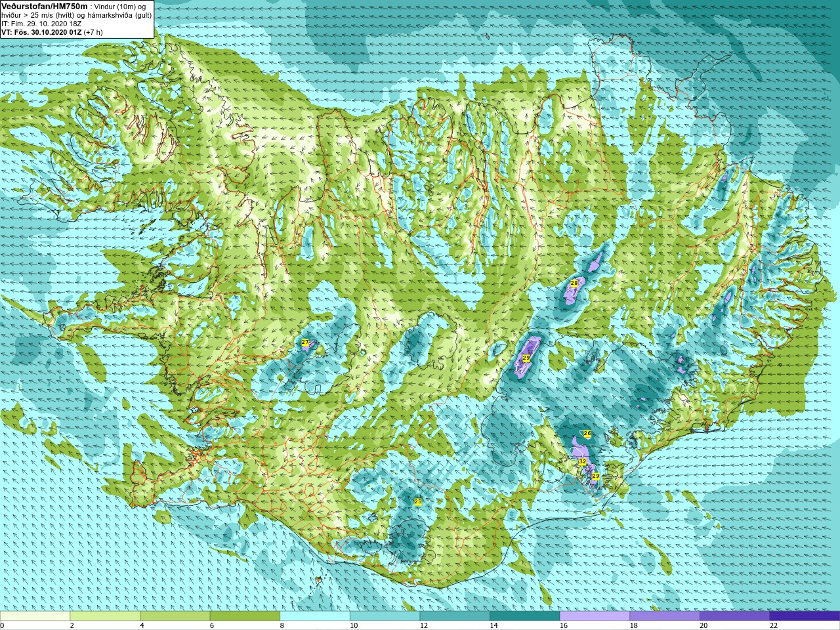The width and height of the screenshot is (840, 630).
Task: Click the yellow gust label 27
Action: click(305, 343)
